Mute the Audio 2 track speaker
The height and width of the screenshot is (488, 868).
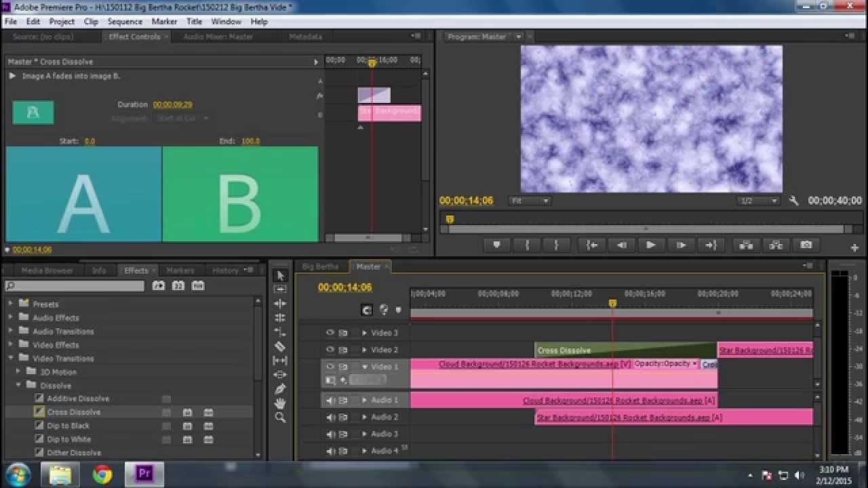point(330,418)
